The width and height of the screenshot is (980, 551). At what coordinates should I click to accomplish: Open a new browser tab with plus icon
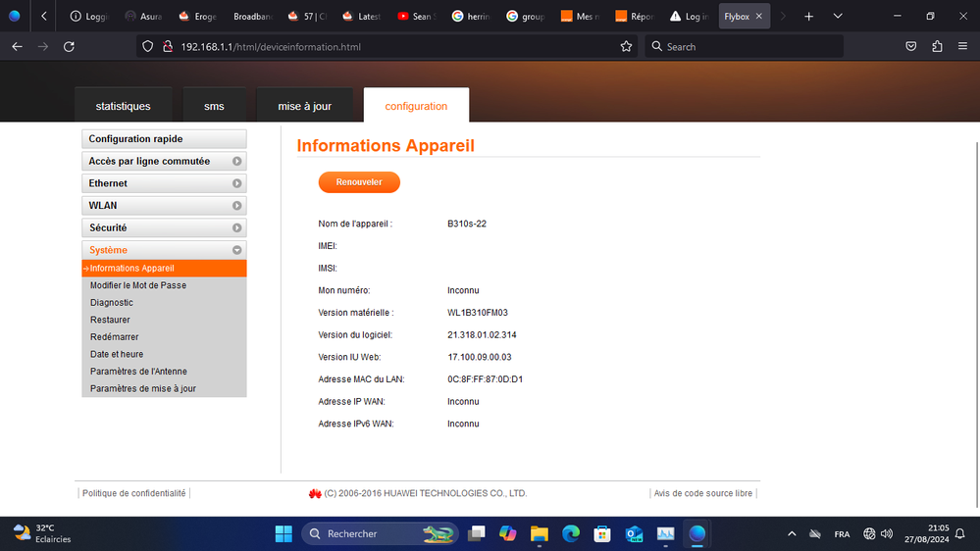point(808,17)
